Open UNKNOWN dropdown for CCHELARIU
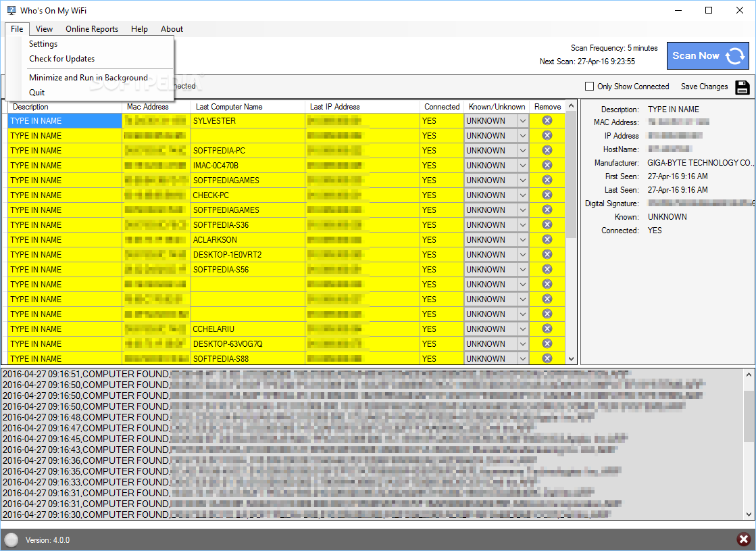Screen dimensions: 756x551 (523, 329)
